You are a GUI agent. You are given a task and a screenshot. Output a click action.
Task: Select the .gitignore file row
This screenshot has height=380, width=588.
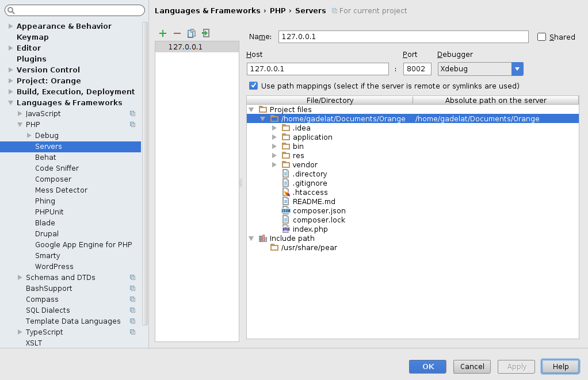(x=413, y=183)
